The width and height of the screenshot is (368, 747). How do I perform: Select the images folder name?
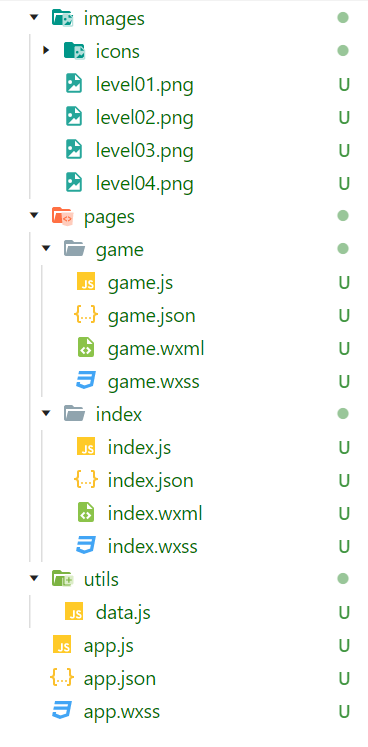pos(114,19)
